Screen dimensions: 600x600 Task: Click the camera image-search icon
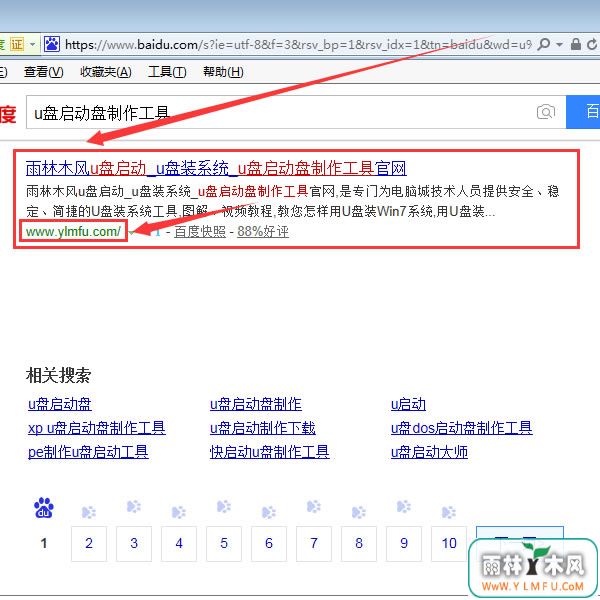click(x=546, y=112)
